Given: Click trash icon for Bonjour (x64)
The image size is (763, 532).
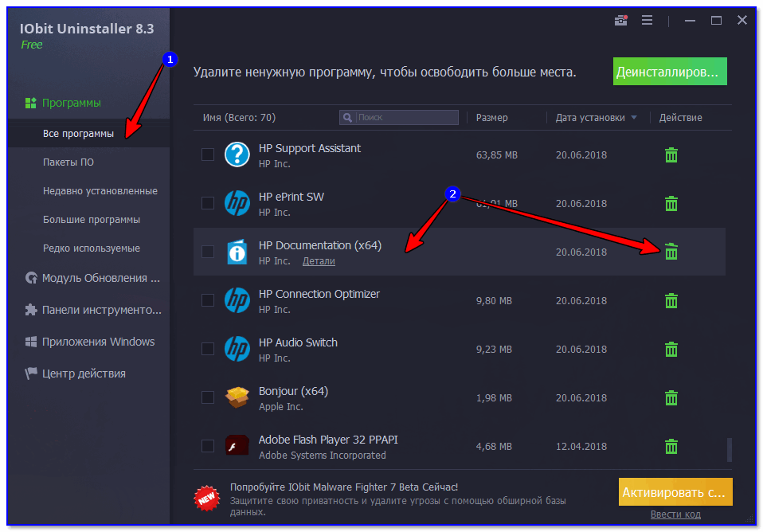Looking at the screenshot, I should pyautogui.click(x=671, y=397).
